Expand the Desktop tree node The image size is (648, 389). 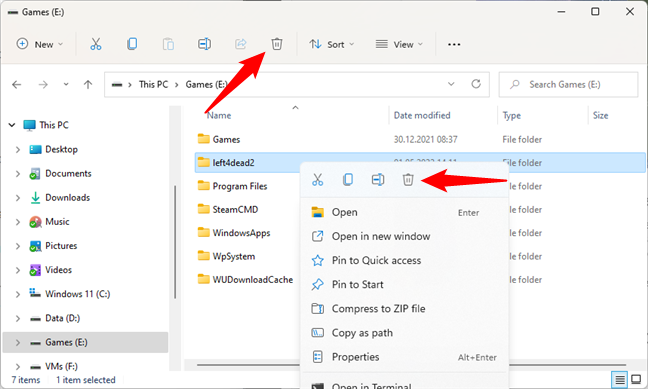point(18,150)
